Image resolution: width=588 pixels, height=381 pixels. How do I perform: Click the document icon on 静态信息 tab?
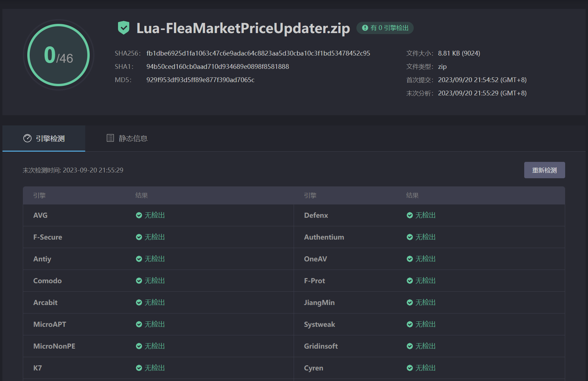point(110,138)
